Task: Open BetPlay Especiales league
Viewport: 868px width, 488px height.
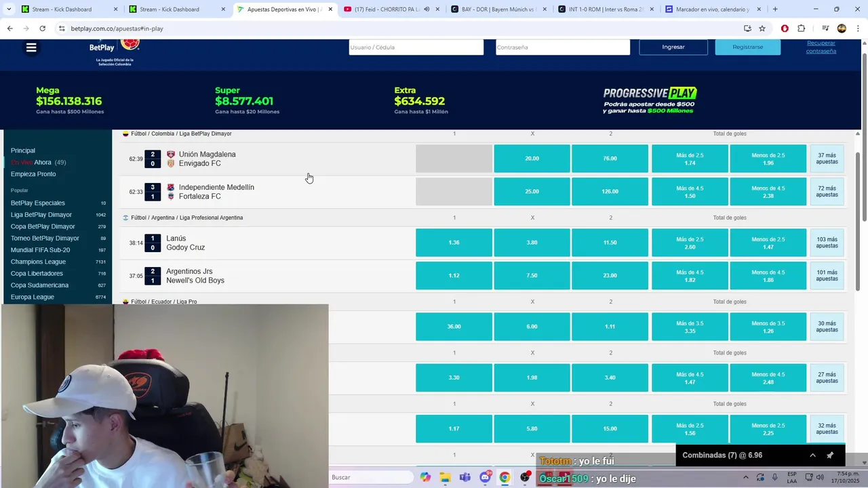Action: [38, 203]
